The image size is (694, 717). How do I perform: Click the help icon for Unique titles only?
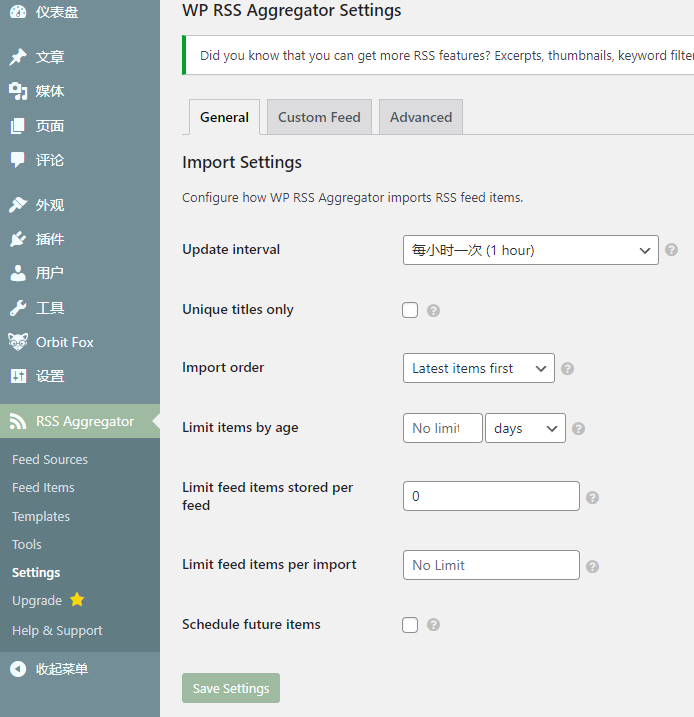pyautogui.click(x=433, y=310)
